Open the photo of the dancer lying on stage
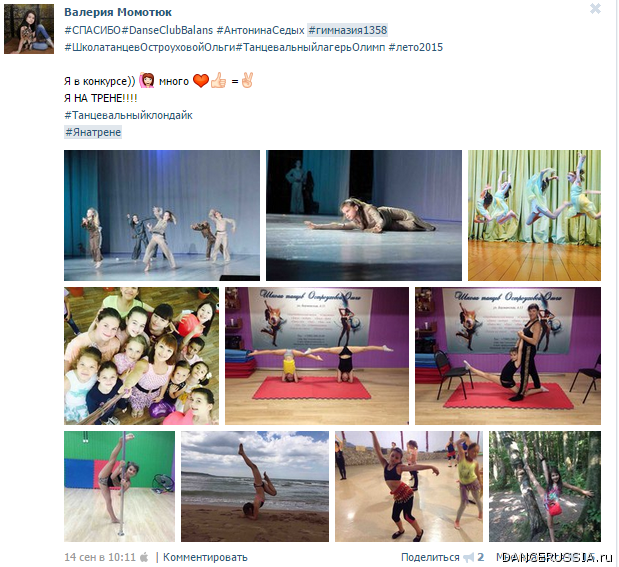Viewport: 619px width, 567px height. click(x=364, y=215)
